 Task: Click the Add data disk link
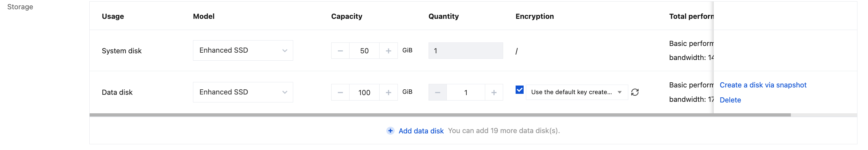[x=421, y=131]
